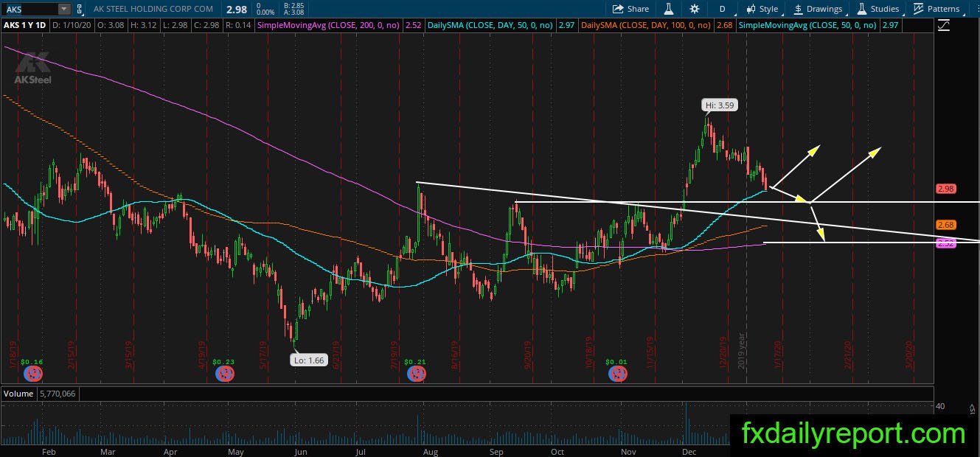Click the Style candlestick icon
The width and height of the screenshot is (980, 457).
(x=751, y=9)
